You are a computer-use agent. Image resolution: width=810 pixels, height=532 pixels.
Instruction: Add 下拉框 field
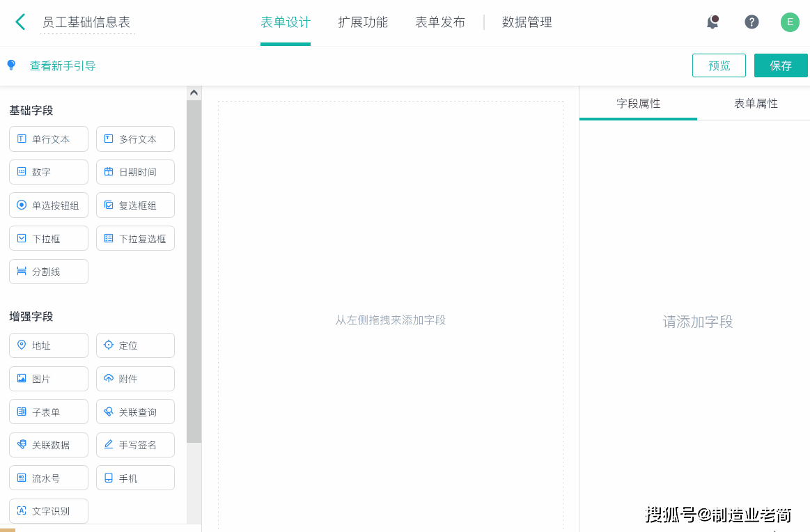tap(49, 239)
